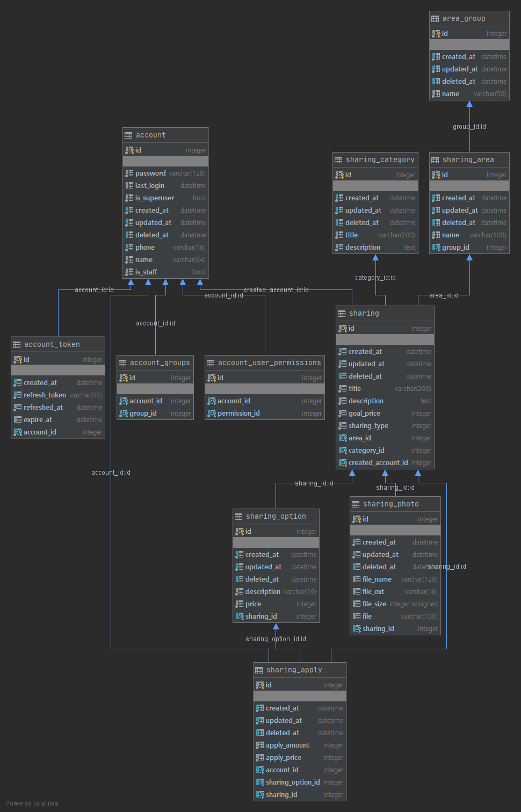Image resolution: width=521 pixels, height=812 pixels.
Task: Click the sharing_apply table icon
Action: (x=259, y=670)
